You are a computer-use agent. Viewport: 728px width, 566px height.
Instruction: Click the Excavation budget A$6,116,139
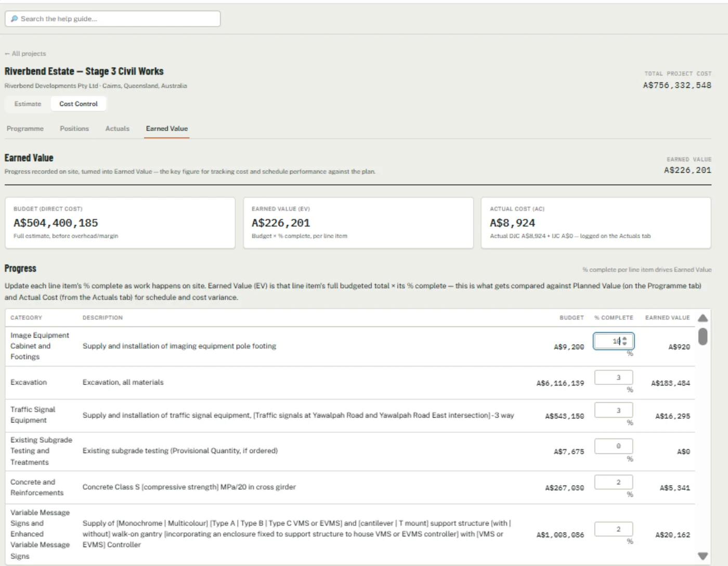pos(560,383)
